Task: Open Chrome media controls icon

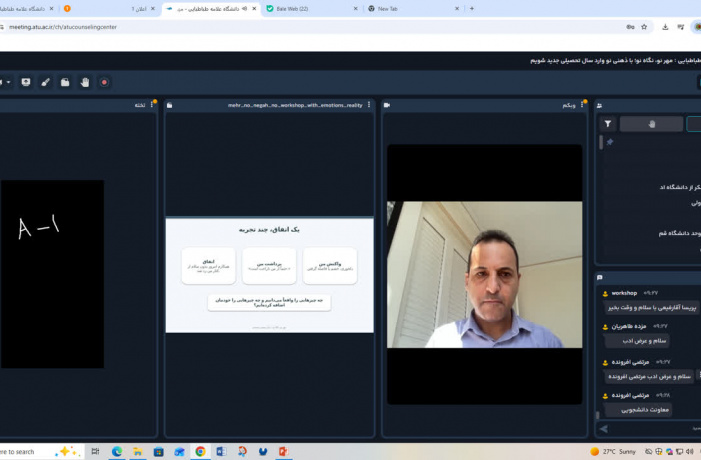Action: click(680, 27)
